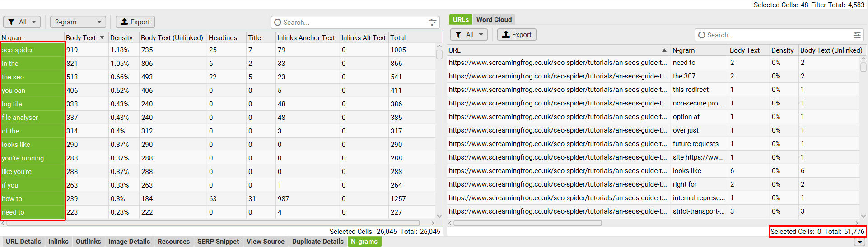This screenshot has height=247, width=868.
Task: Open the 2-gram selector dropdown
Action: click(x=78, y=22)
